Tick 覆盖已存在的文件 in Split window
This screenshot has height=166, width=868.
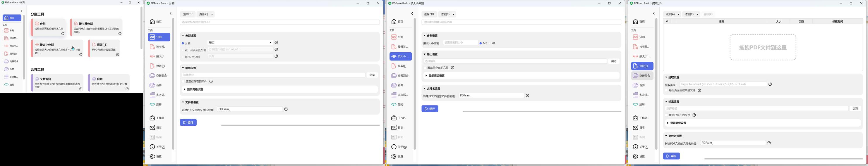click(183, 82)
